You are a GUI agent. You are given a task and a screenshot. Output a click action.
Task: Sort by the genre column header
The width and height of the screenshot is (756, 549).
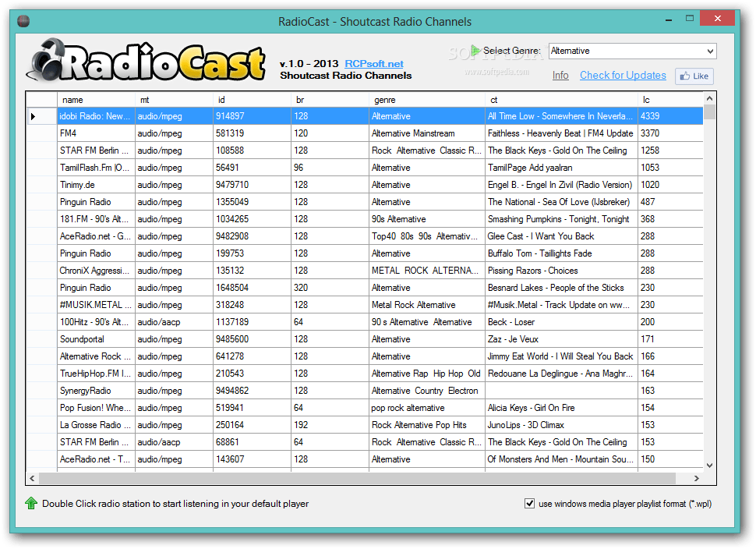[x=426, y=100]
